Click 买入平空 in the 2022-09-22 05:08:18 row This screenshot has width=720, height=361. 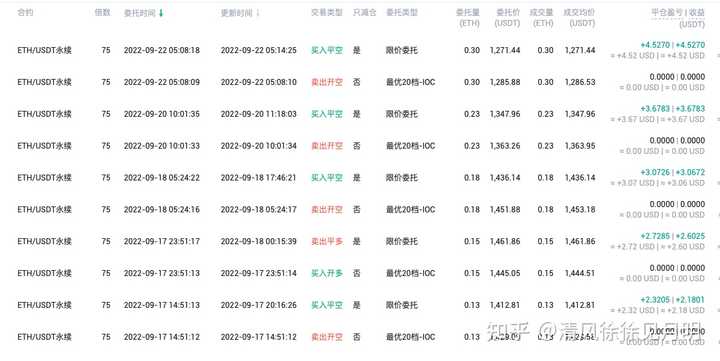click(x=327, y=50)
